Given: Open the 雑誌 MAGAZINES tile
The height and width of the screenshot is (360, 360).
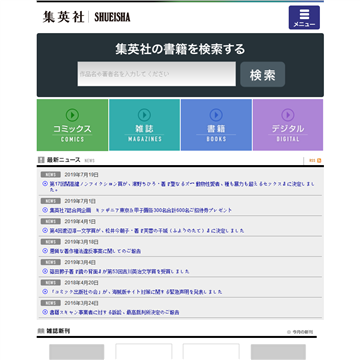Looking at the screenshot, I should pyautogui.click(x=144, y=125).
